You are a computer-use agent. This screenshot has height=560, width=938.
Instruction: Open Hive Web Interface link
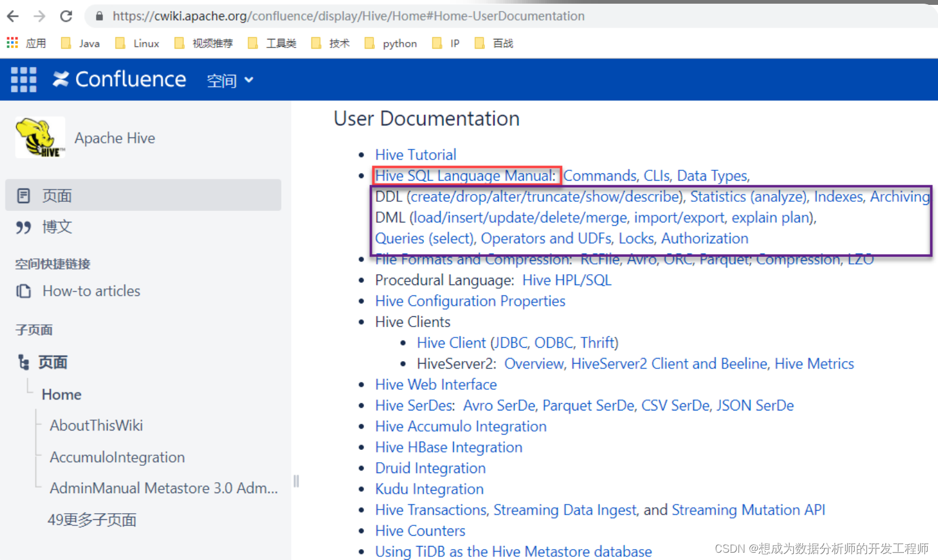(436, 385)
